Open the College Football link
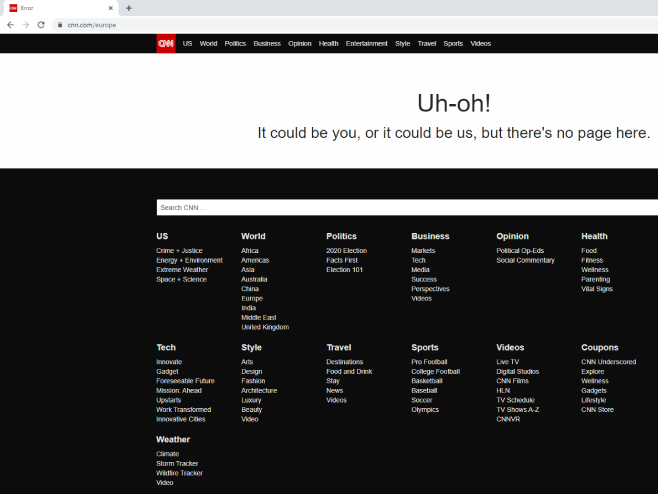The width and height of the screenshot is (658, 494). (x=436, y=372)
